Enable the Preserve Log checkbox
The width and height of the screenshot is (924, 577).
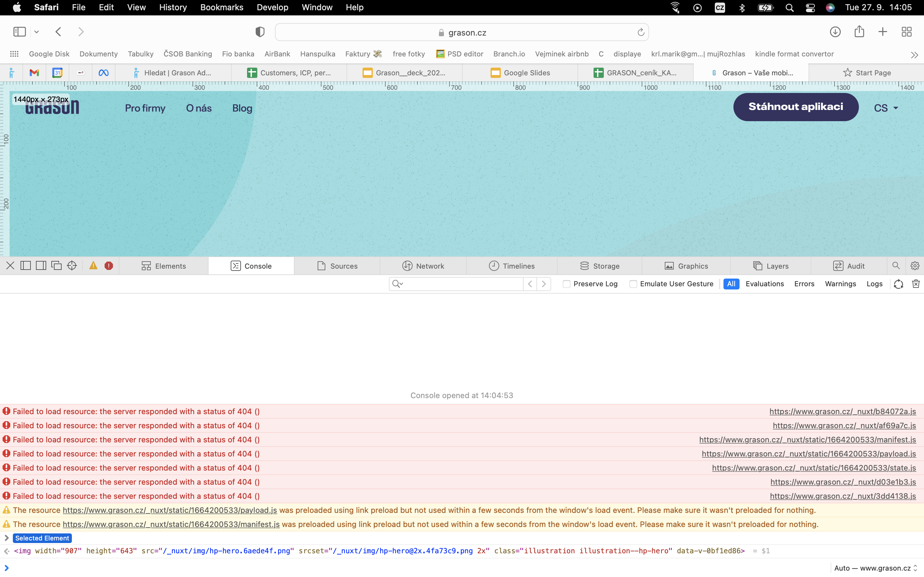[566, 284]
